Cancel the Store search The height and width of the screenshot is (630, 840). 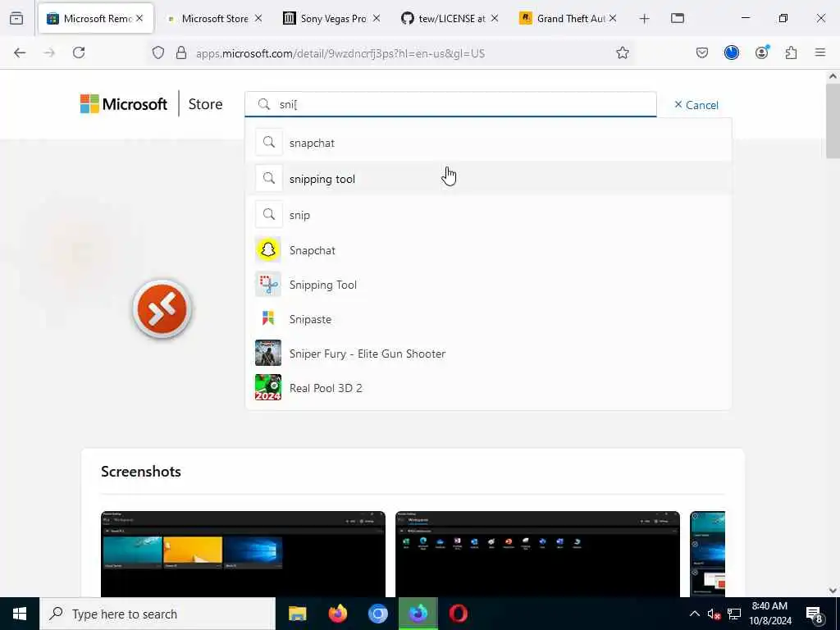(x=696, y=104)
